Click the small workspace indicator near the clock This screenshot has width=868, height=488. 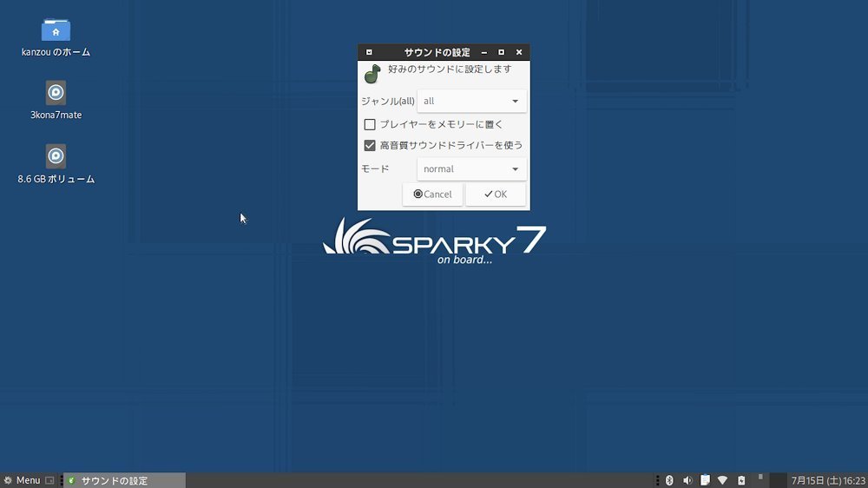(x=760, y=477)
